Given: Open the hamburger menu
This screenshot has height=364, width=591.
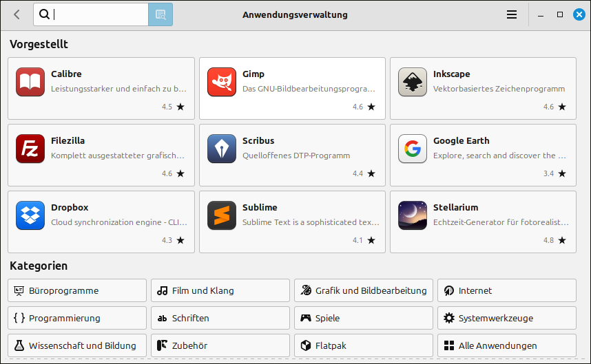Looking at the screenshot, I should [512, 14].
